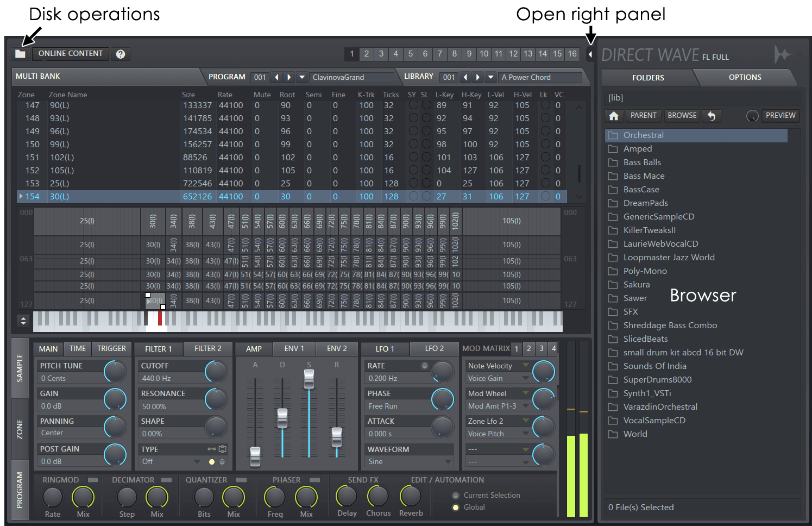Screen dimensions: 812x526
Task: Step to the next library with right arrow
Action: (x=478, y=77)
